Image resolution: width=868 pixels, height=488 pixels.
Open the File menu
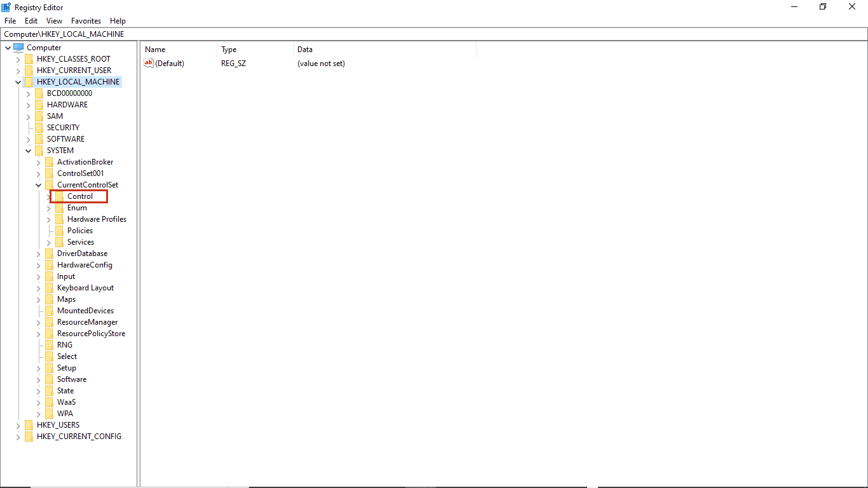pyautogui.click(x=10, y=21)
